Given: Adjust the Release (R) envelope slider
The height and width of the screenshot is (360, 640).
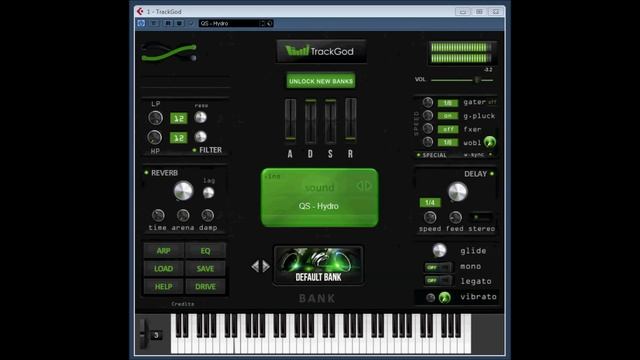Looking at the screenshot, I should pyautogui.click(x=351, y=120).
